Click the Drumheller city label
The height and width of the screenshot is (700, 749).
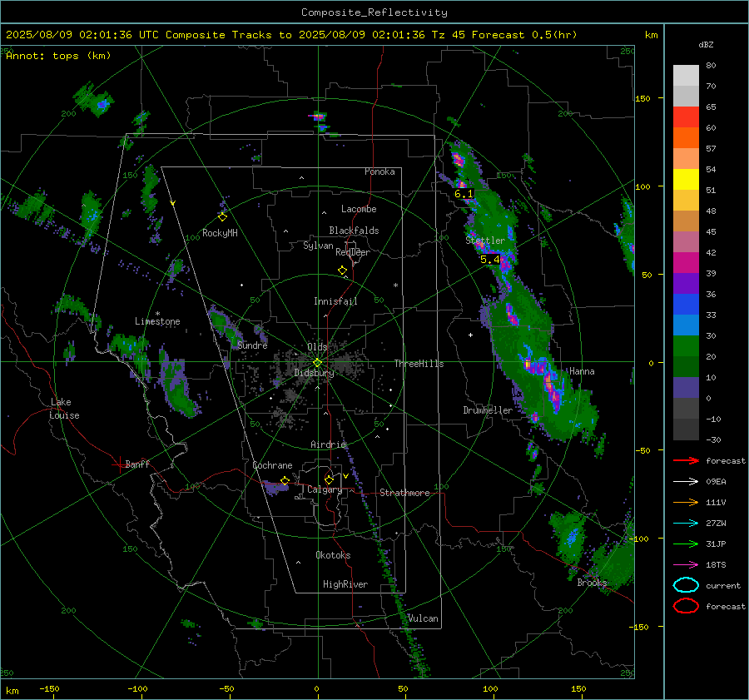pyautogui.click(x=488, y=410)
